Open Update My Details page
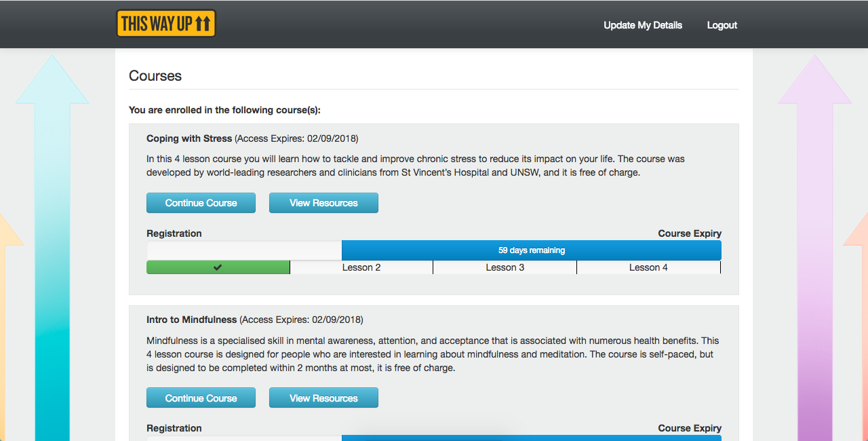 pyautogui.click(x=643, y=25)
